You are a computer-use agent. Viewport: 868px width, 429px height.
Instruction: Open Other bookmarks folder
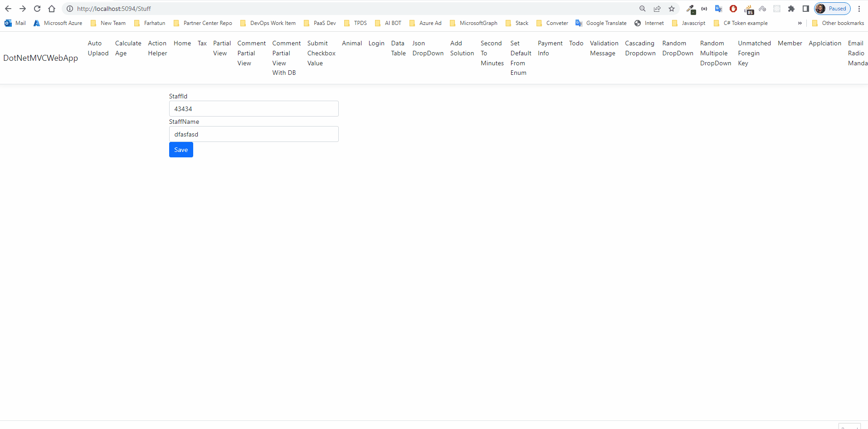pyautogui.click(x=839, y=23)
